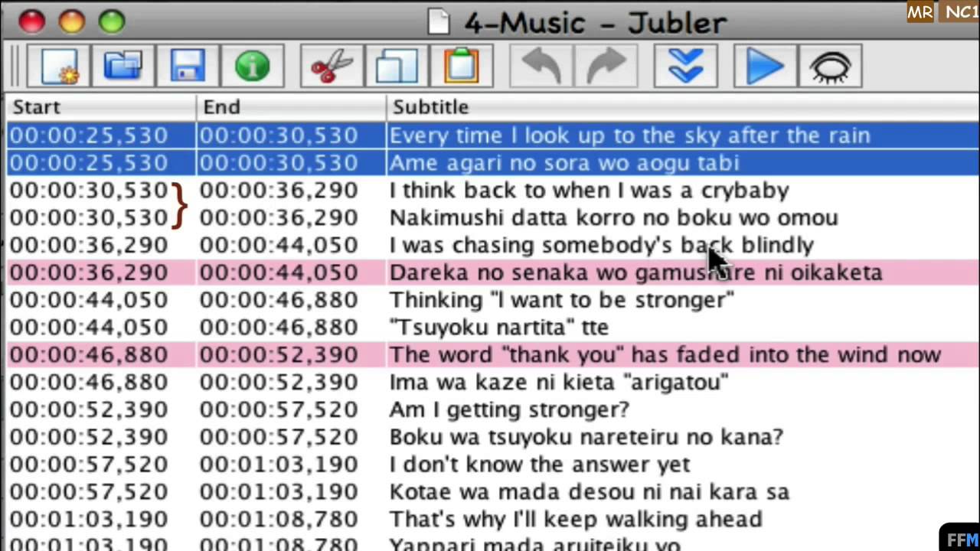Click the Subtitle column header

[x=683, y=107]
